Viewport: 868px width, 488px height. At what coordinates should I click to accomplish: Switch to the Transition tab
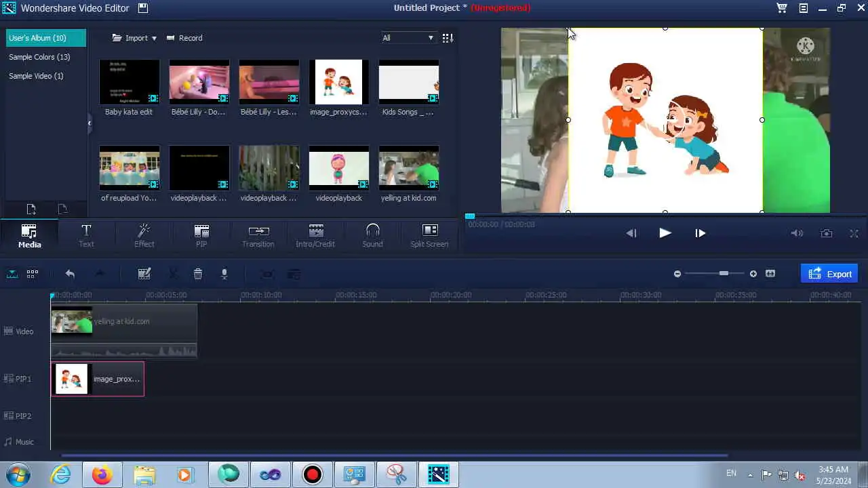coord(258,235)
